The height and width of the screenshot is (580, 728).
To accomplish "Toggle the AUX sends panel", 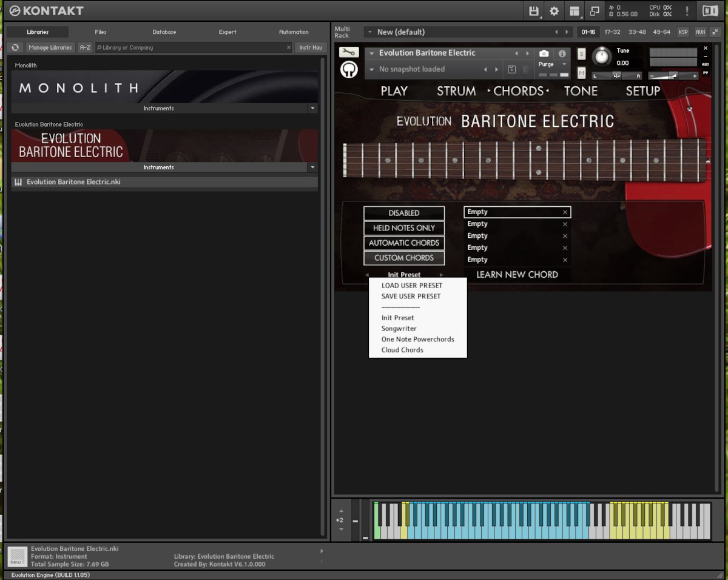I will pos(701,32).
